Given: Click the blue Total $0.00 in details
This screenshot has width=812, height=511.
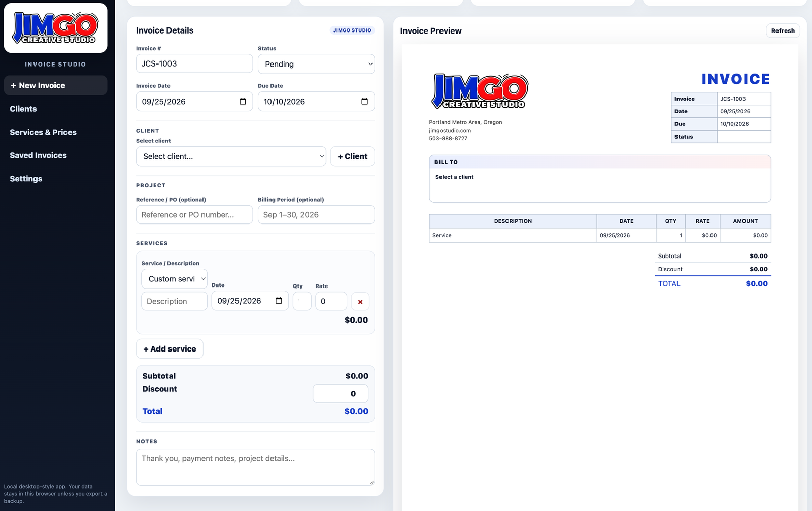Looking at the screenshot, I should [356, 411].
